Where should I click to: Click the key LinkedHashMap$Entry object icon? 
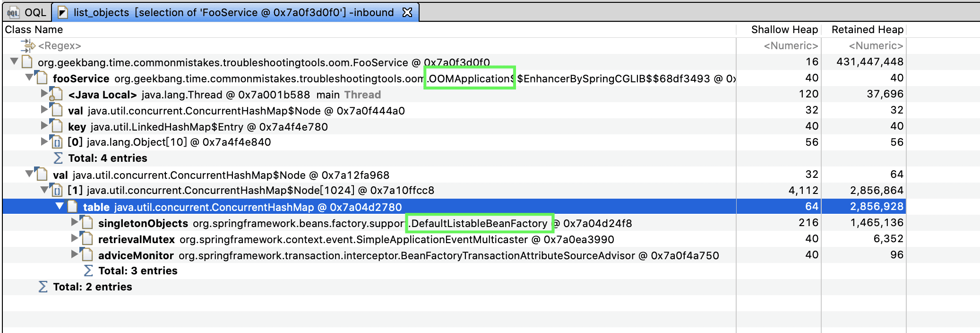(x=57, y=126)
